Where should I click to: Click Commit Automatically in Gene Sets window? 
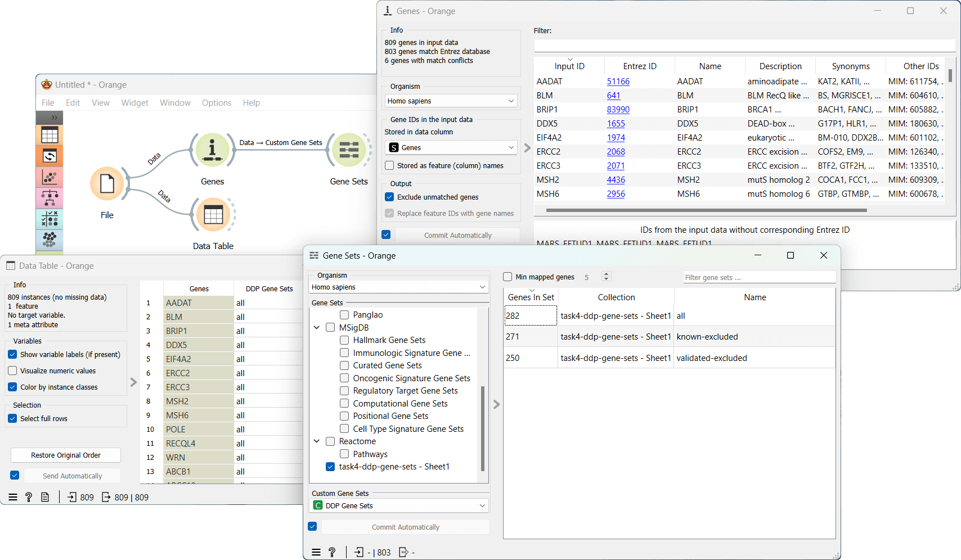[405, 527]
